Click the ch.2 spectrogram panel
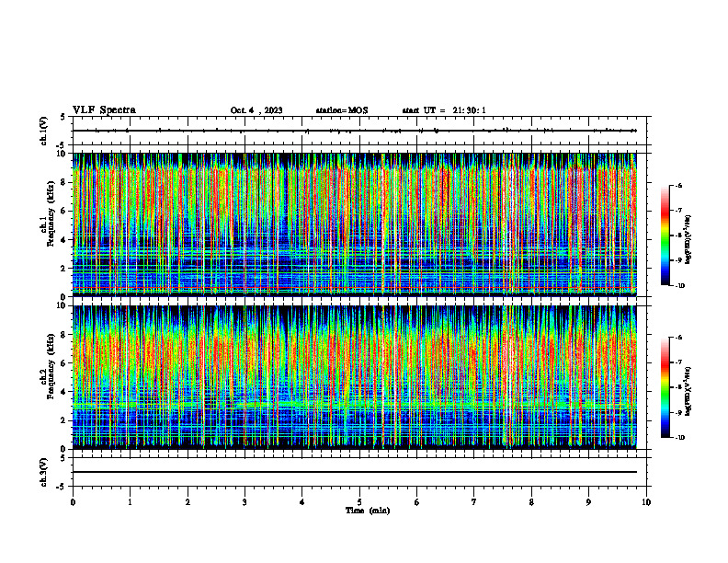Image resolution: width=728 pixels, height=563 pixels. [355, 377]
